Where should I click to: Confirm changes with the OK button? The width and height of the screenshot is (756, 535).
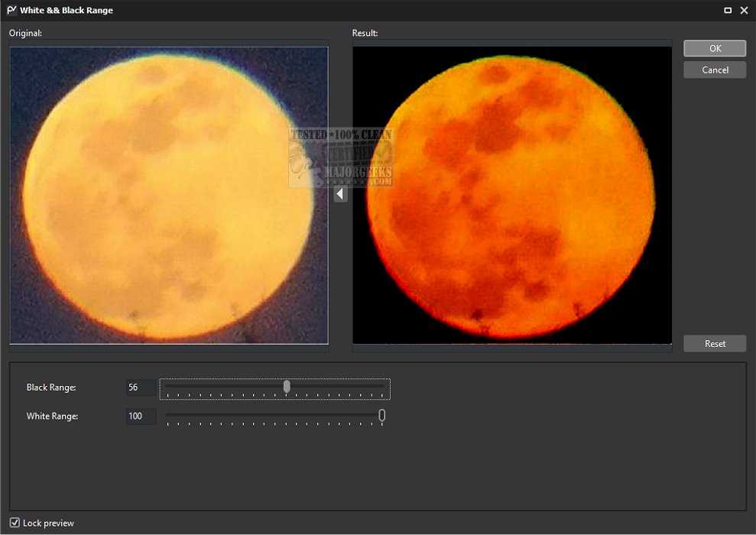[x=715, y=48]
